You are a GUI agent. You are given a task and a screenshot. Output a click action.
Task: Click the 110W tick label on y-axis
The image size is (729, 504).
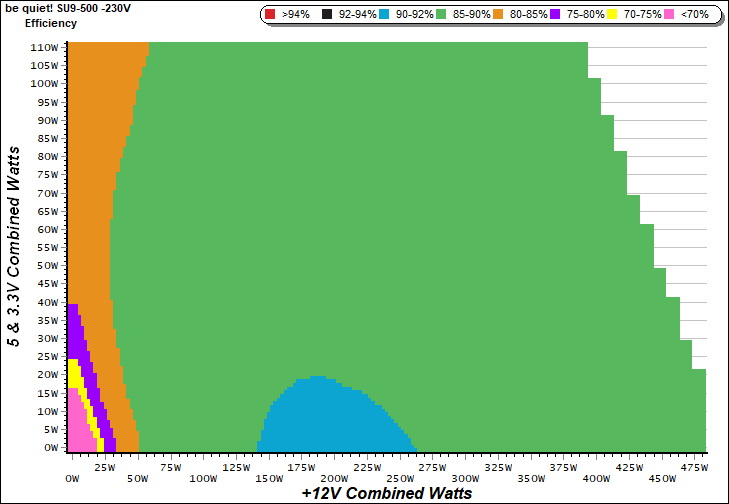(x=43, y=47)
